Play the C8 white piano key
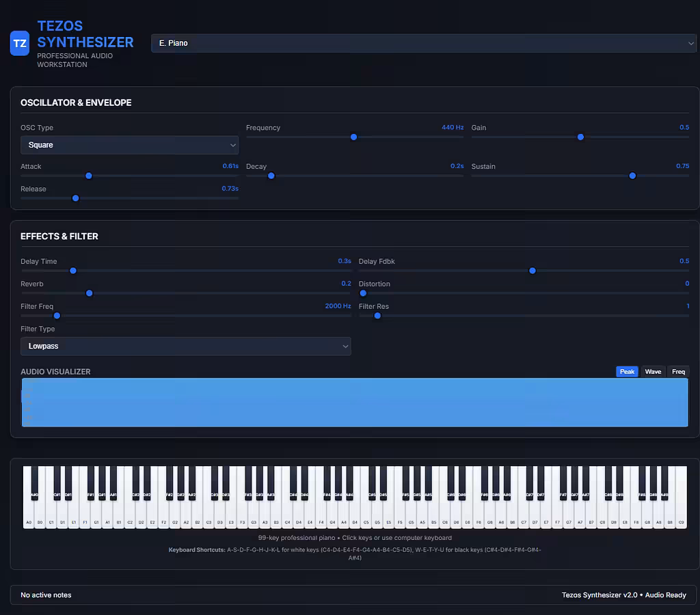This screenshot has height=615, width=700. 602,514
